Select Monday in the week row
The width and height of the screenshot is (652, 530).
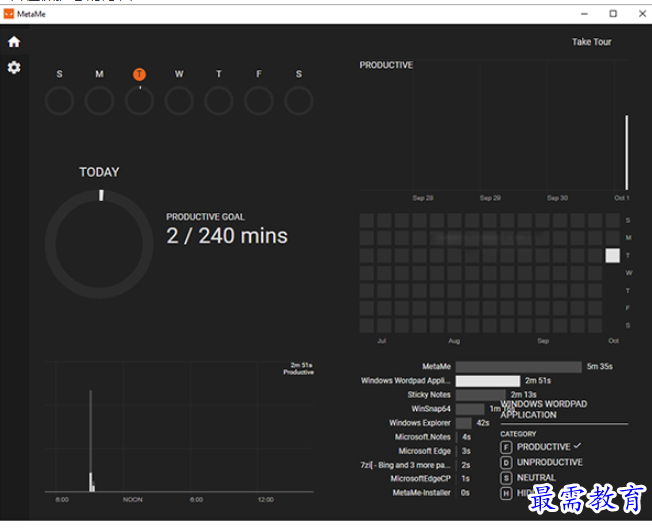pos(99,74)
